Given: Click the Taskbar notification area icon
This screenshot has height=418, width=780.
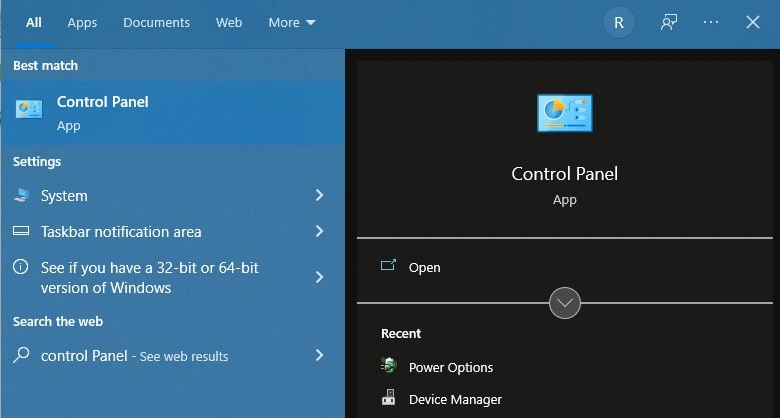Looking at the screenshot, I should 21,231.
